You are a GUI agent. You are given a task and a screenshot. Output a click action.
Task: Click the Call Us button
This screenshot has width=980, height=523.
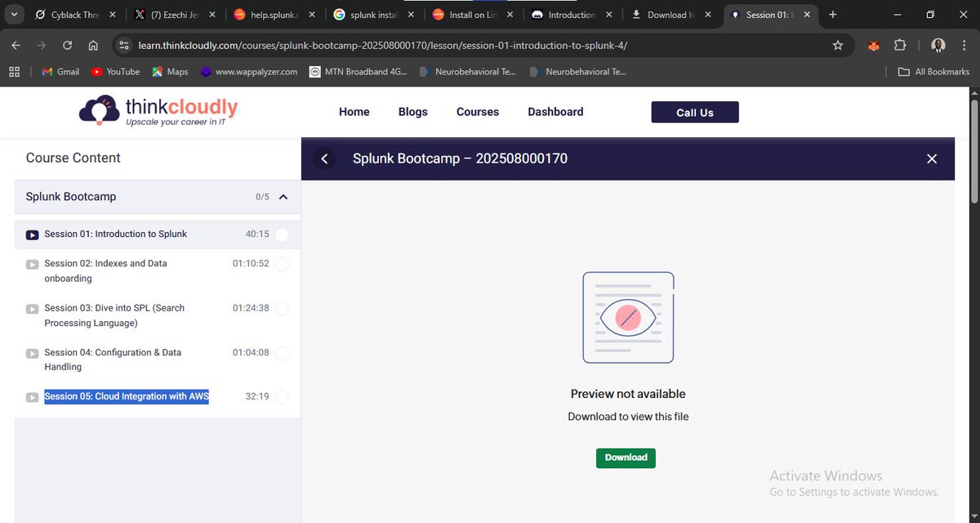(694, 112)
